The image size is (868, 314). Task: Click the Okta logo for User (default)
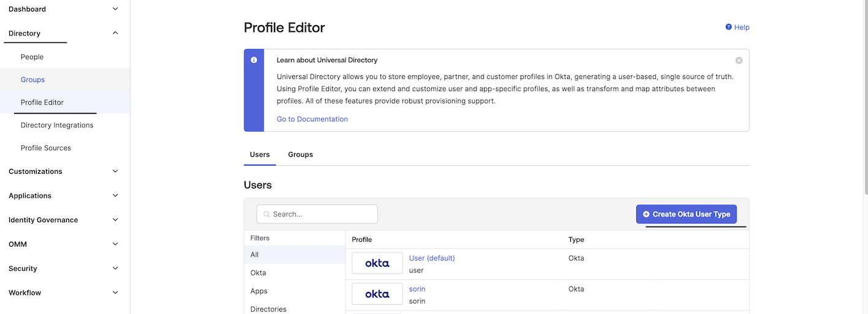pyautogui.click(x=377, y=263)
